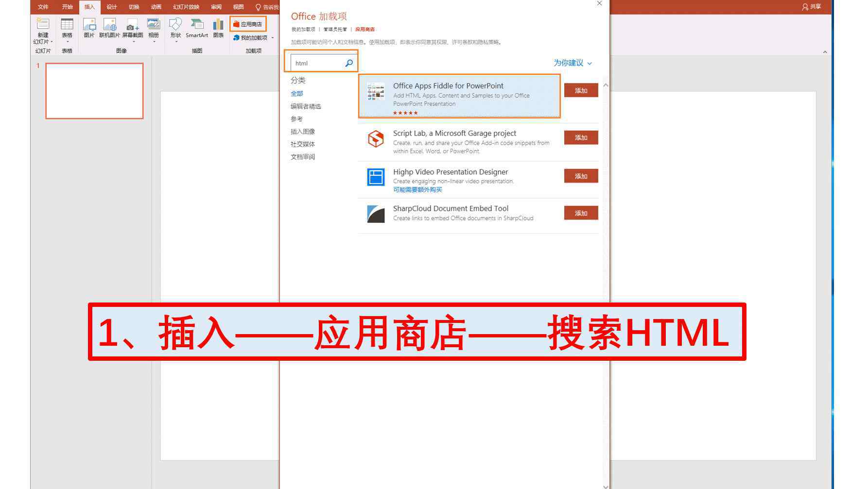Close the Office 加载项 dialog
Image resolution: width=868 pixels, height=489 pixels.
(599, 3)
